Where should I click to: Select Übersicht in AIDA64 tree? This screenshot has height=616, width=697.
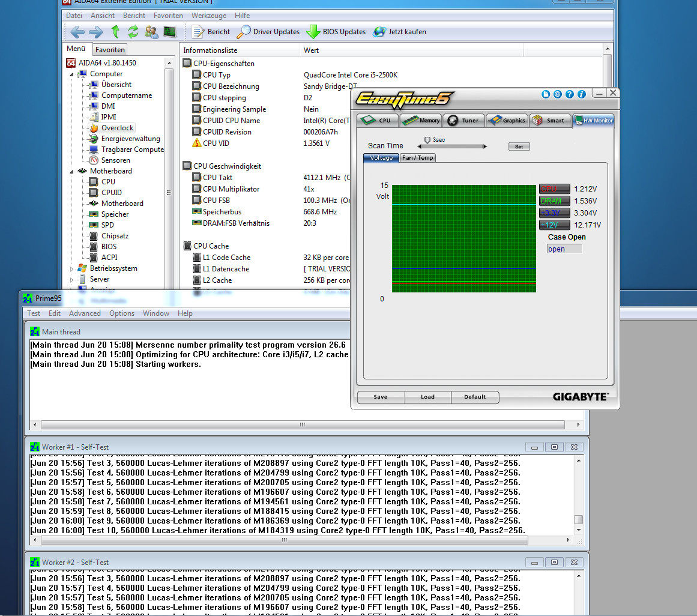click(116, 85)
